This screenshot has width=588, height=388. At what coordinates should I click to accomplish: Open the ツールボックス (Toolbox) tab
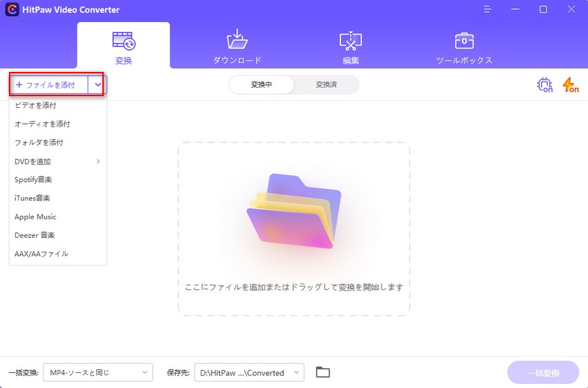click(x=464, y=48)
